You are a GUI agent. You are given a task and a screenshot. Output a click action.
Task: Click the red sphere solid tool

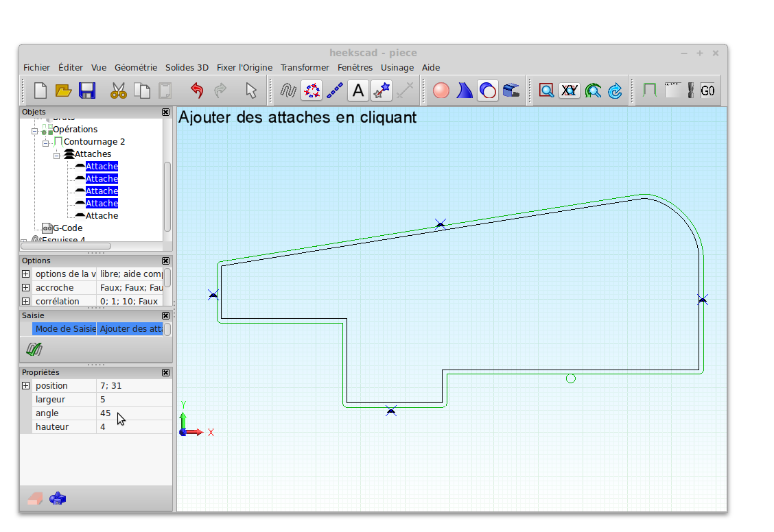(x=441, y=90)
